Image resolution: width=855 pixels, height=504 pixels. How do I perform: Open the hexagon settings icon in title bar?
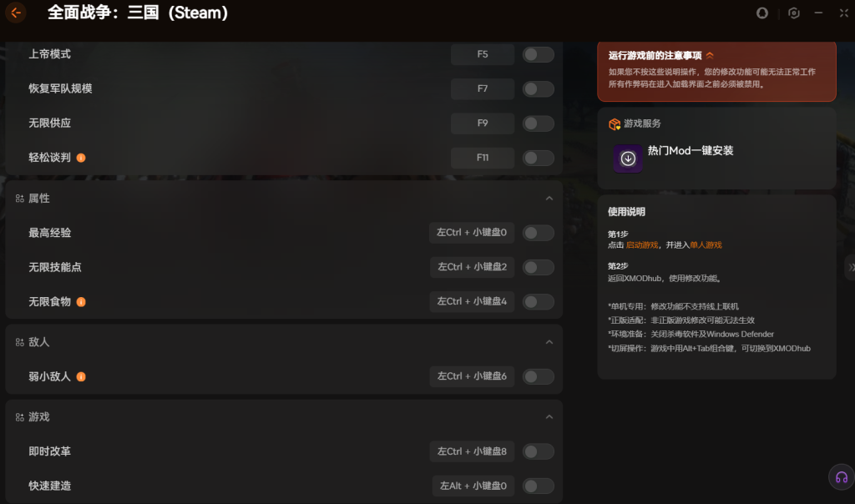(793, 13)
